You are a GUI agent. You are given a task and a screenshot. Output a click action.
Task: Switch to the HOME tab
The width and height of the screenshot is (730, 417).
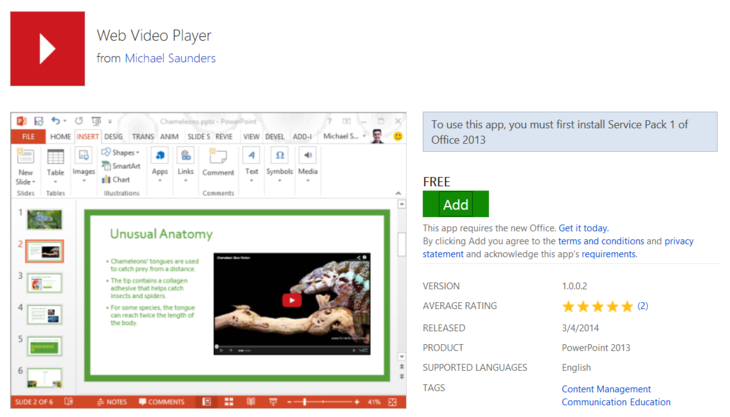point(61,136)
